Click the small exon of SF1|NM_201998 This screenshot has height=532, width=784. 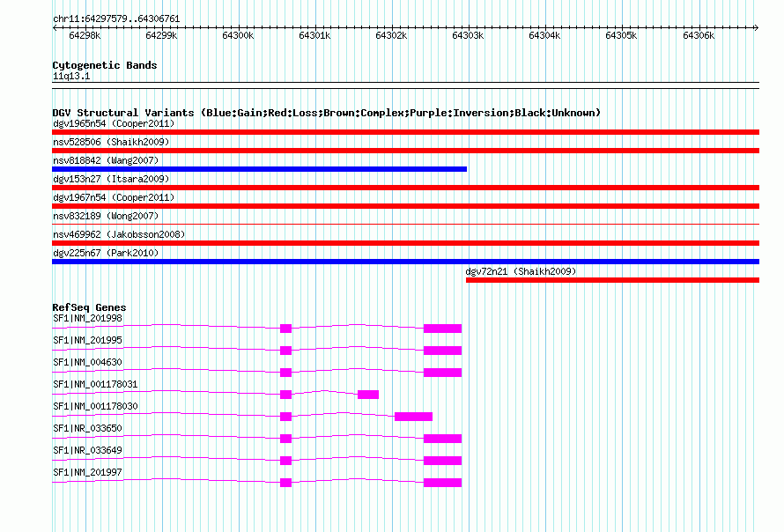coord(285,329)
